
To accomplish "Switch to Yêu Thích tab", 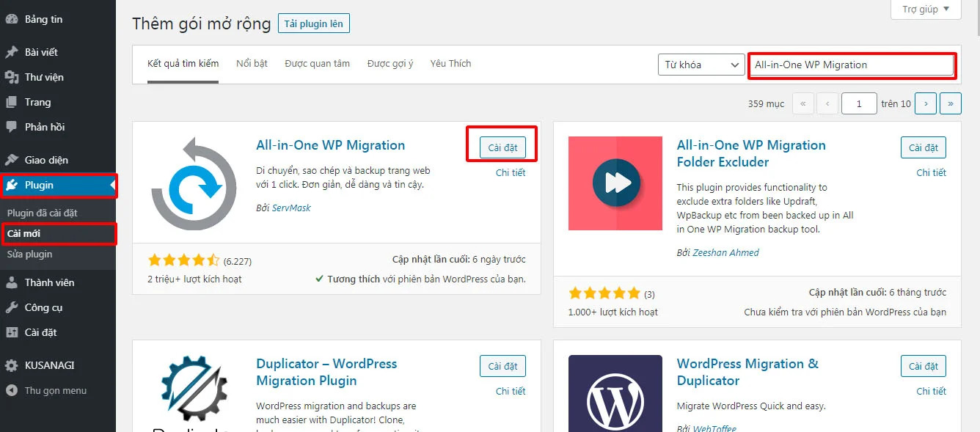I will tap(450, 64).
